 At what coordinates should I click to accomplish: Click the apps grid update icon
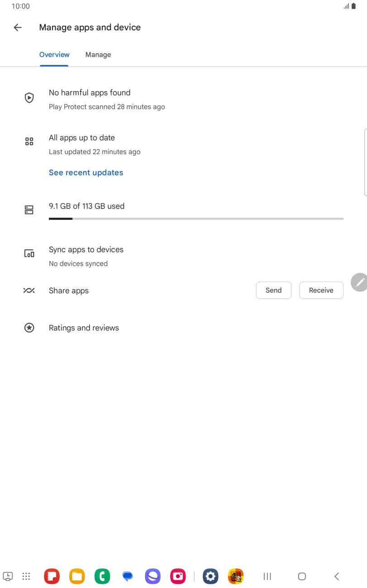point(29,142)
